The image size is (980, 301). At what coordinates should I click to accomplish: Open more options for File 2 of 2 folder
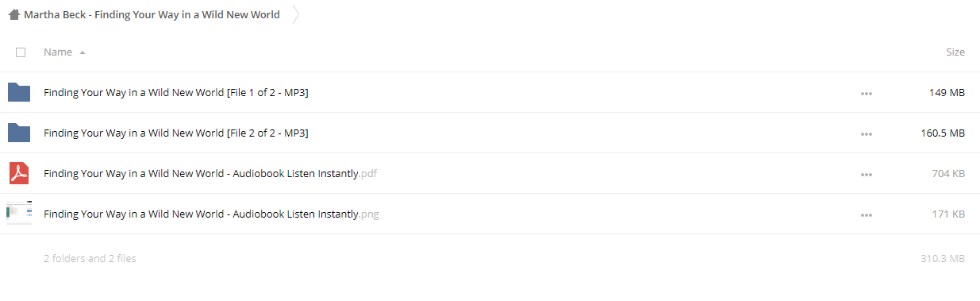click(867, 134)
